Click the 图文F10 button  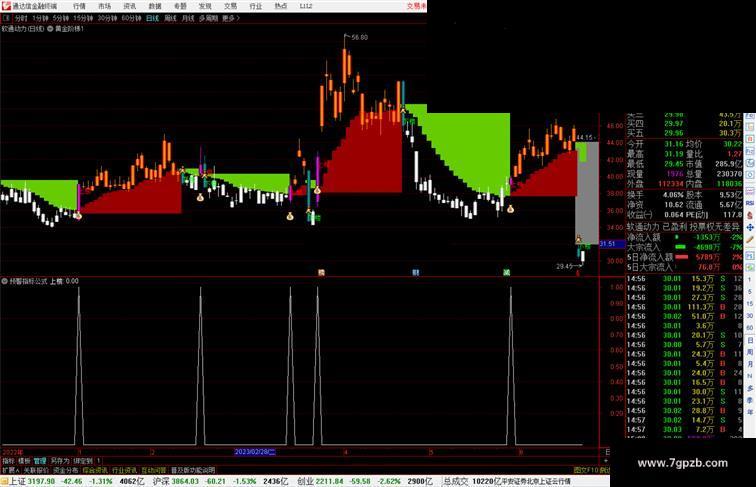(x=586, y=470)
